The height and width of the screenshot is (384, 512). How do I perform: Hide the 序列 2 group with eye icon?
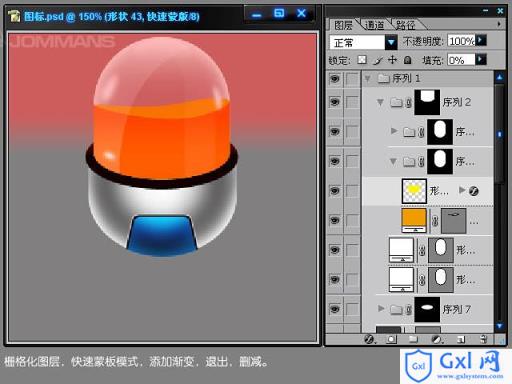pyautogui.click(x=334, y=102)
